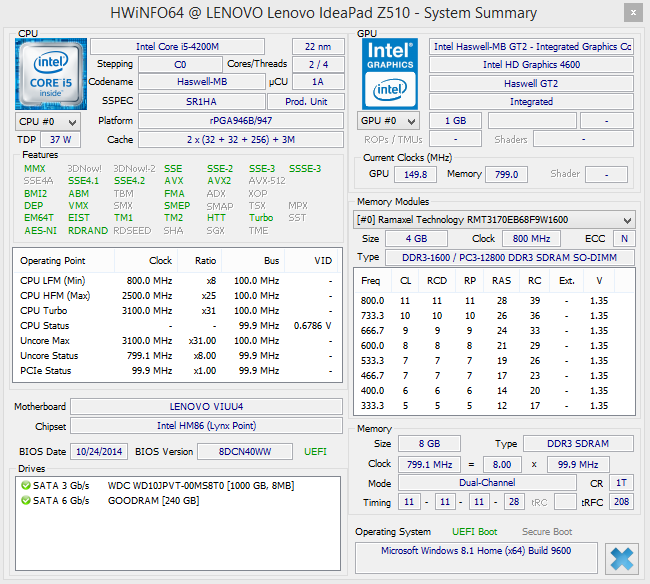This screenshot has width=650, height=584.
Task: Click the ECC value N field
Action: tap(624, 239)
